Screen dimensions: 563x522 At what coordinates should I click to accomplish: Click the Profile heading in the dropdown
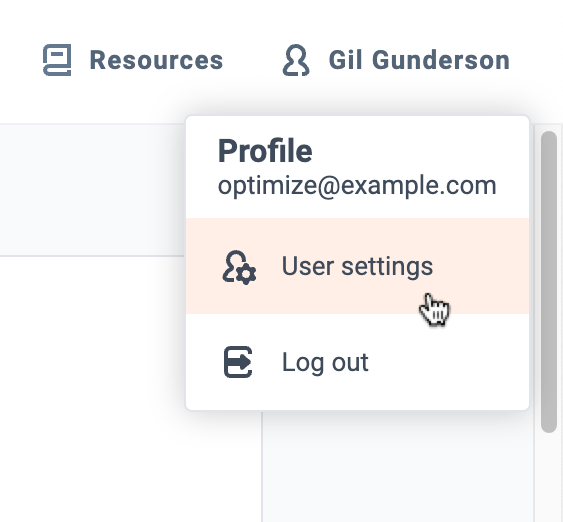pyautogui.click(x=265, y=151)
